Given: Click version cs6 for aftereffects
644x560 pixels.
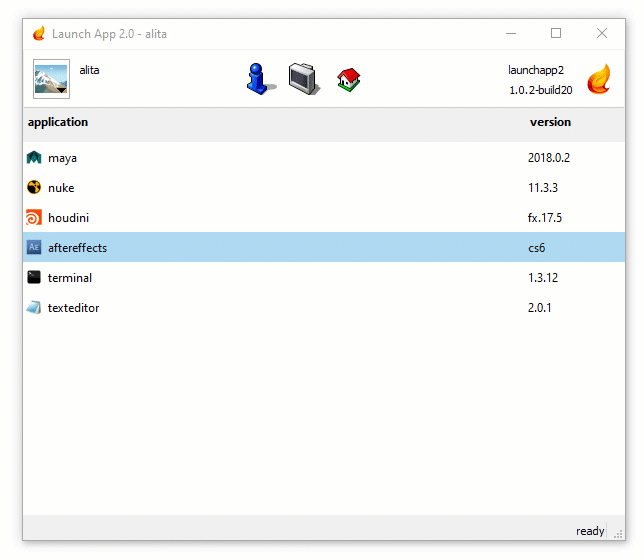Looking at the screenshot, I should 536,248.
